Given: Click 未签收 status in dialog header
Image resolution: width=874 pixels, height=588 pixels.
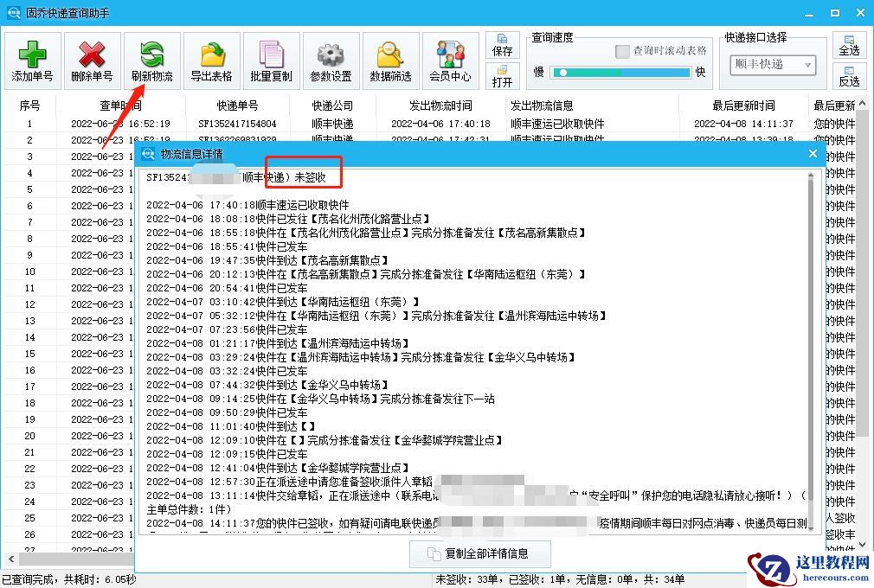Looking at the screenshot, I should (x=310, y=177).
